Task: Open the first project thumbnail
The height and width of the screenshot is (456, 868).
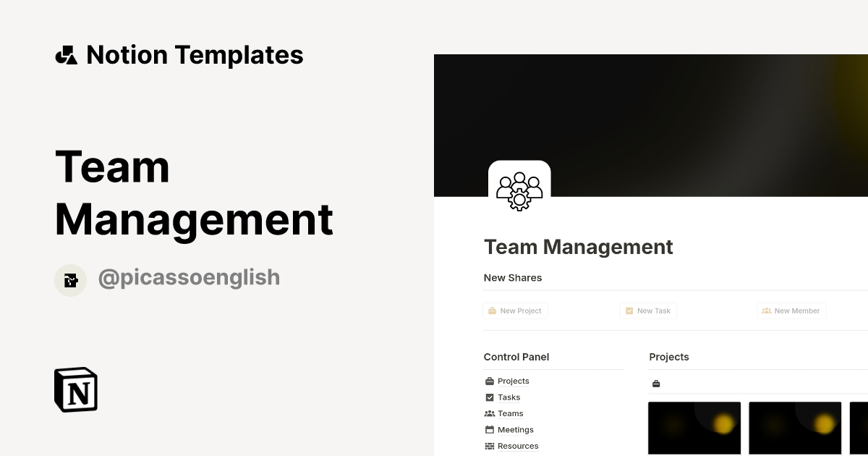Action: point(694,428)
